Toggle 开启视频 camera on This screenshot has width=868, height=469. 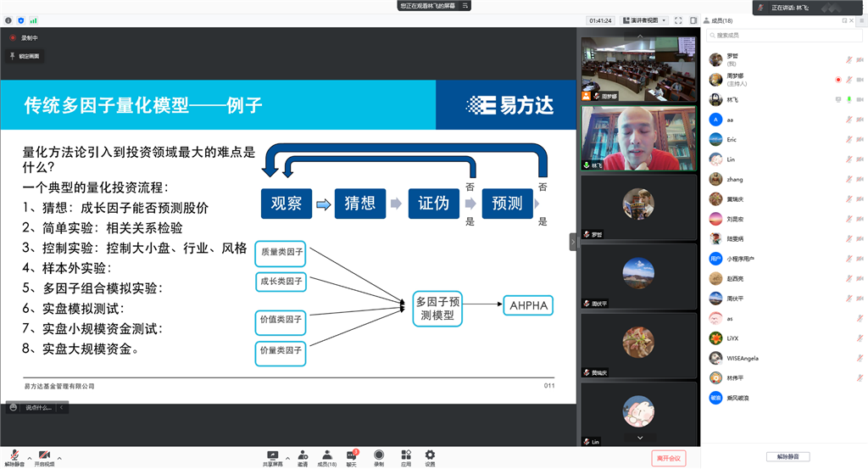pos(44,457)
